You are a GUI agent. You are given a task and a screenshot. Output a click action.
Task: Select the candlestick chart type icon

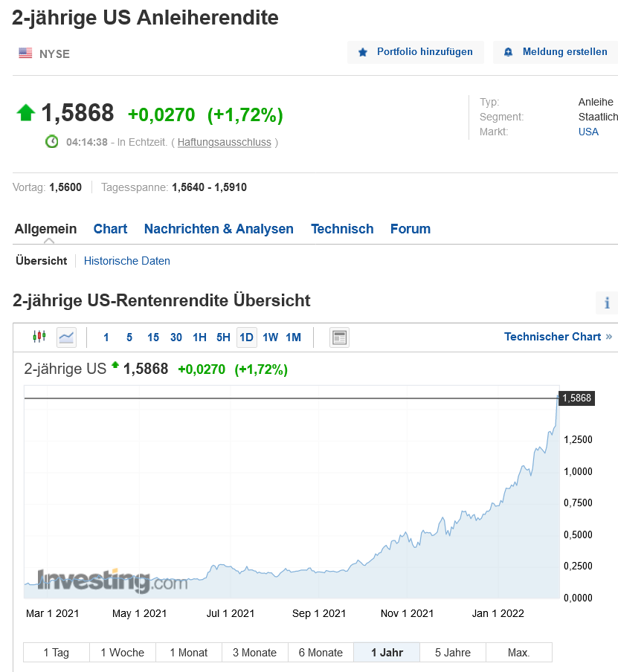pyautogui.click(x=39, y=337)
